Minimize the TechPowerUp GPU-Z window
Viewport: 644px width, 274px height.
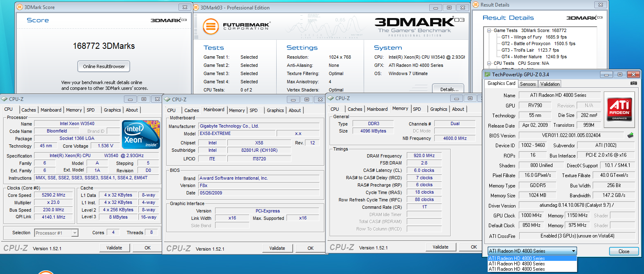pyautogui.click(x=606, y=74)
